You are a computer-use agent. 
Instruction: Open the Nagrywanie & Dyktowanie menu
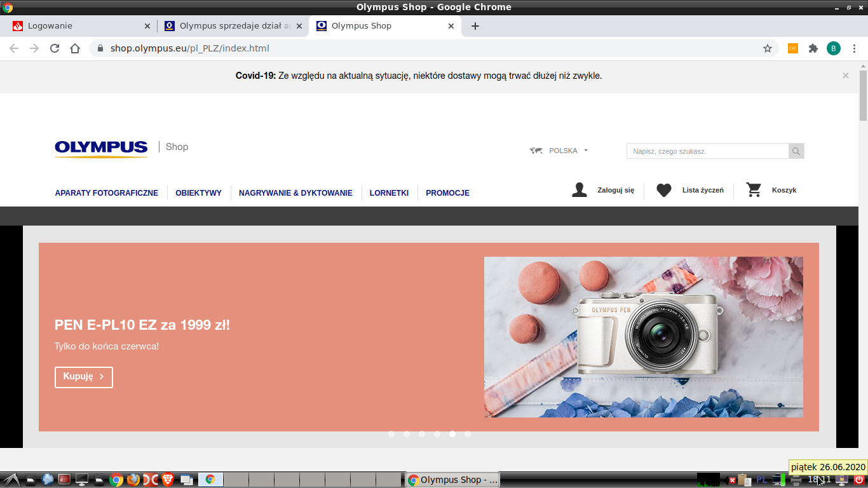[295, 193]
